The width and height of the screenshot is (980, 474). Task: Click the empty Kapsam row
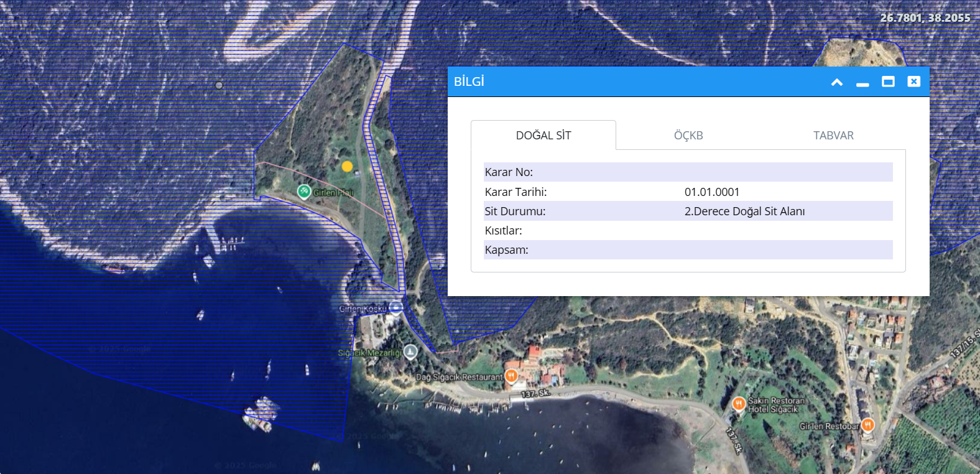point(688,250)
